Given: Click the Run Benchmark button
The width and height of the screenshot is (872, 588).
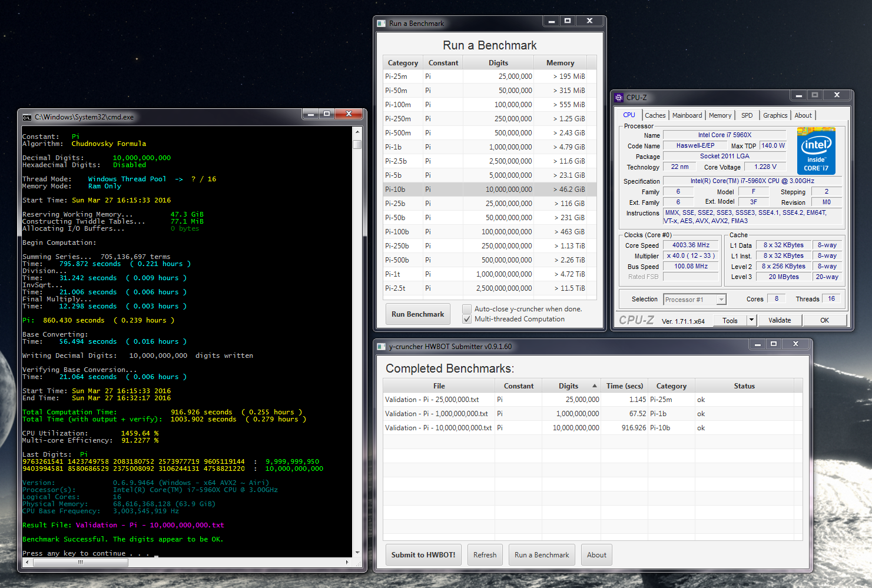Looking at the screenshot, I should click(x=418, y=314).
